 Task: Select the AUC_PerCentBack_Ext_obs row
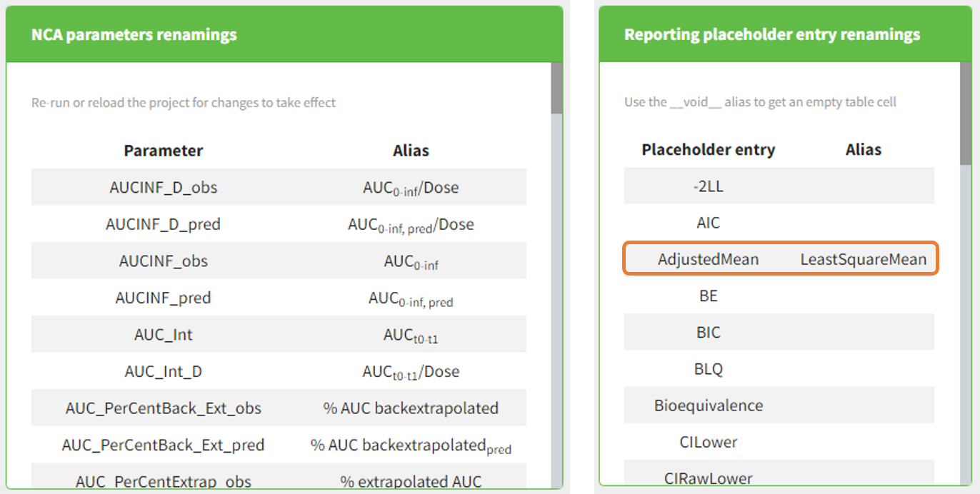pyautogui.click(x=163, y=408)
